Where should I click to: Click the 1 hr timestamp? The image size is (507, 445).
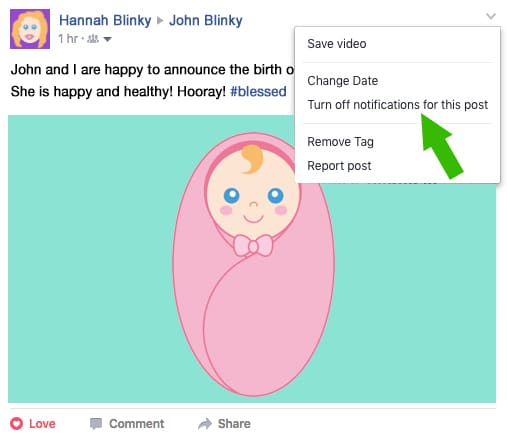68,39
